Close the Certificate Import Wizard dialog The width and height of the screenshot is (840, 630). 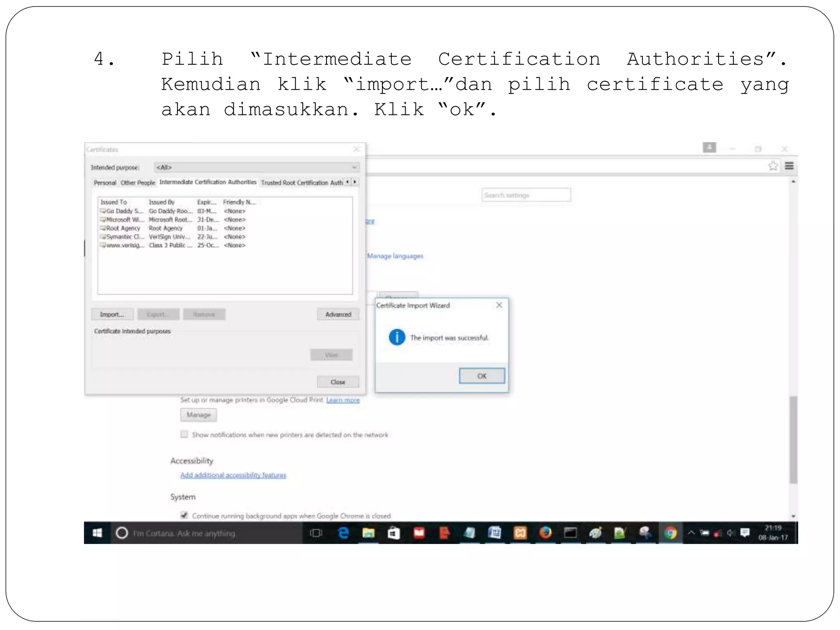[499, 305]
